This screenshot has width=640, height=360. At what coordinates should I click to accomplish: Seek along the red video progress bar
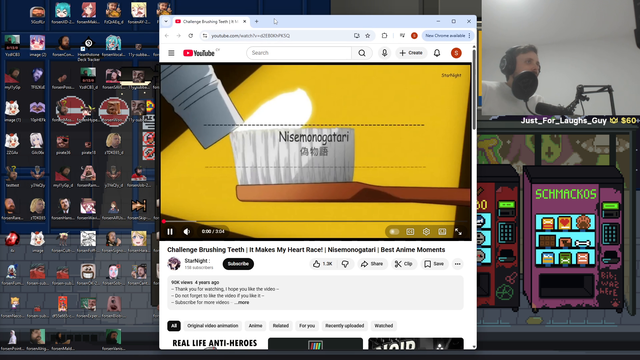pos(315,222)
